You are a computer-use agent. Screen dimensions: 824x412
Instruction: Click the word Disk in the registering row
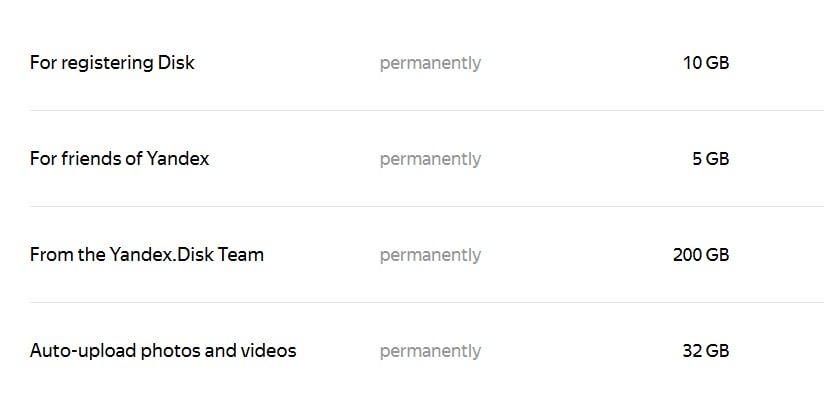click(176, 63)
